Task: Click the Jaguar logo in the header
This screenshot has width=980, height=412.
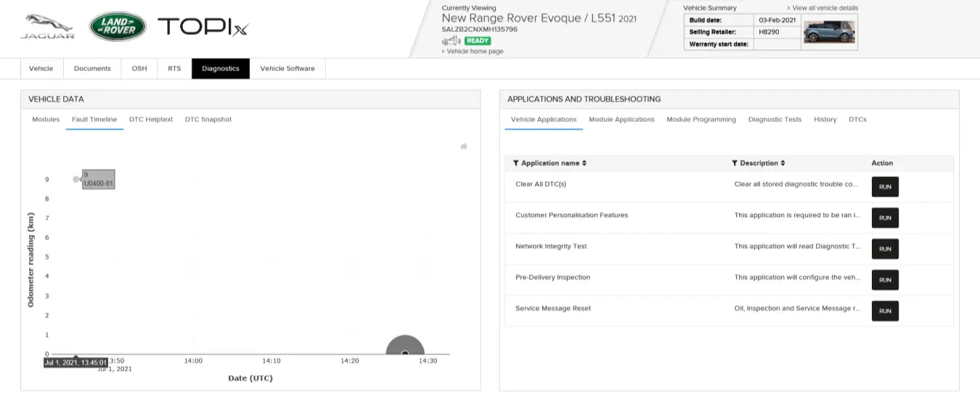Action: click(x=46, y=27)
